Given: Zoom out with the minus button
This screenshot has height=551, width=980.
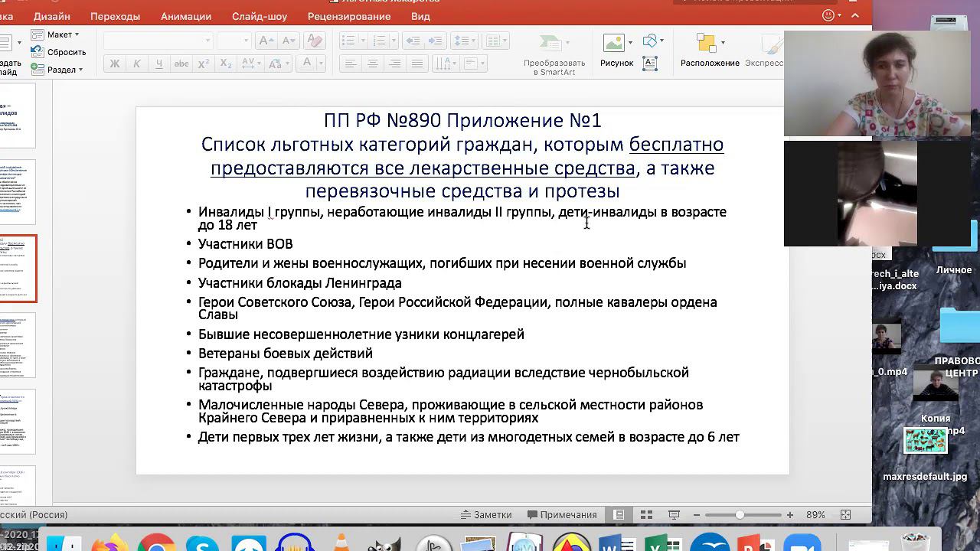Looking at the screenshot, I should pos(696,515).
